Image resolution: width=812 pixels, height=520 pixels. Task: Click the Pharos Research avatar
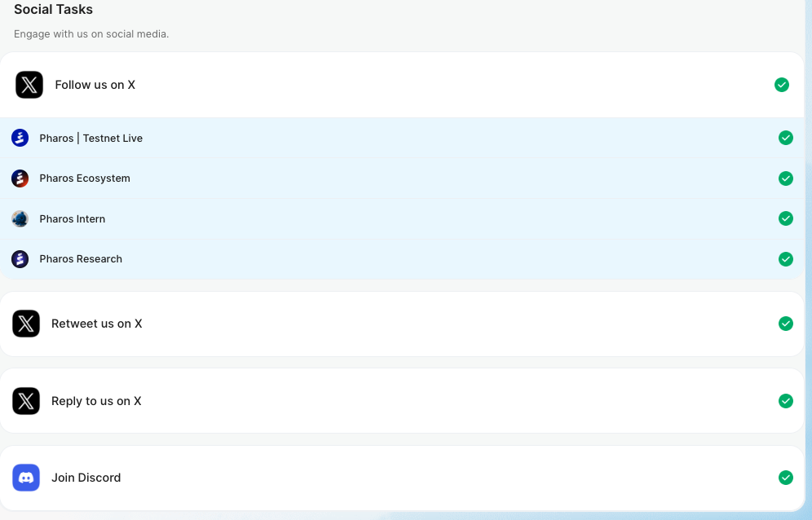click(x=20, y=259)
